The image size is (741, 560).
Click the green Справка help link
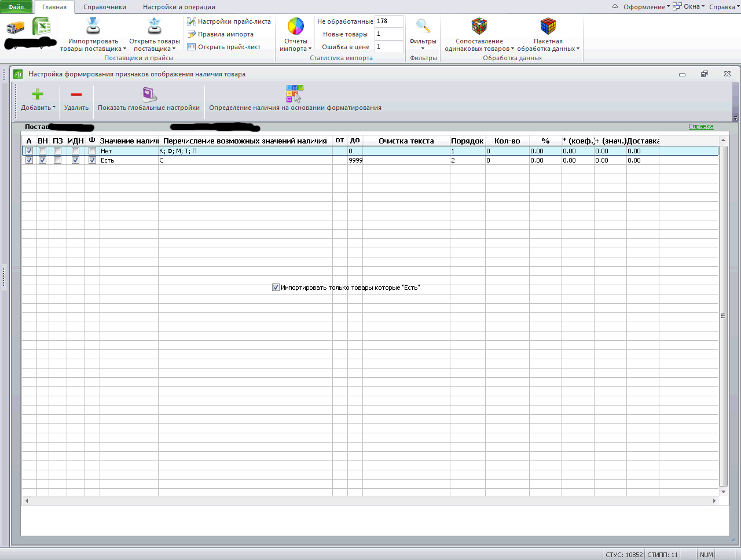[x=701, y=126]
